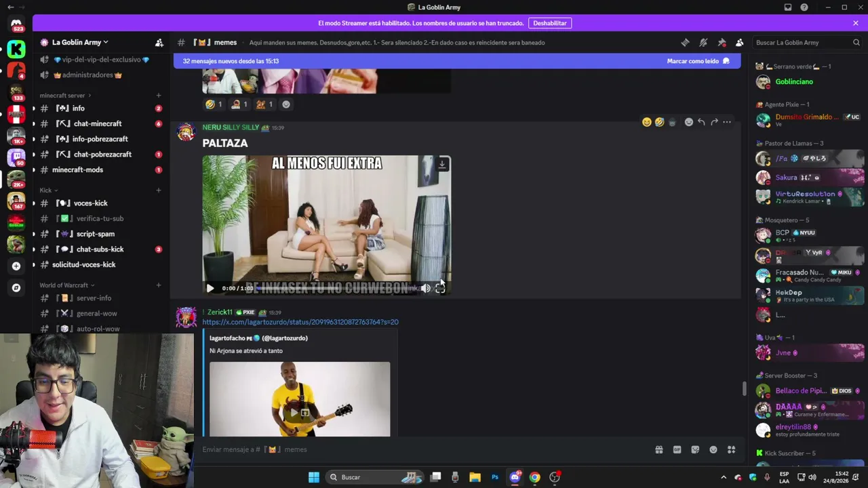Open the voces-kick channel
The height and width of the screenshot is (488, 868).
pyautogui.click(x=100, y=203)
